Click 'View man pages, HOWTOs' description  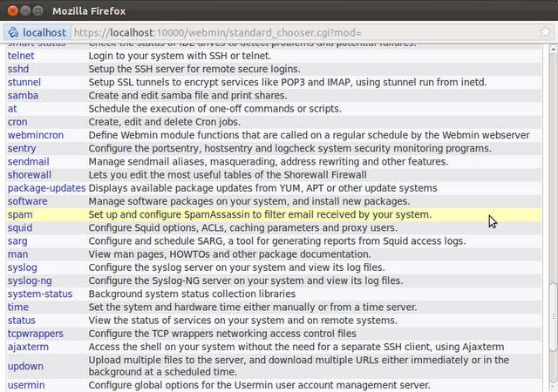[229, 254]
